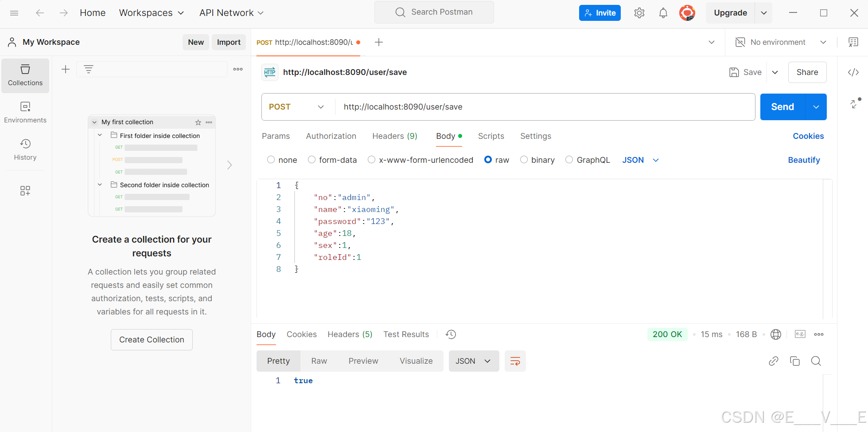This screenshot has height=432, width=868.
Task: Open the hamburger menu icon
Action: [14, 13]
